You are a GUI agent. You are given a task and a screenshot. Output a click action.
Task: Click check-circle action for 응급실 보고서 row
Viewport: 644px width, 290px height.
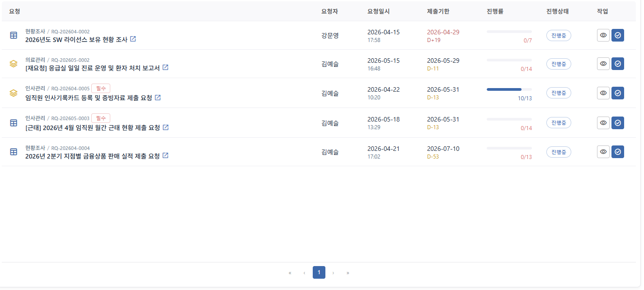point(618,64)
